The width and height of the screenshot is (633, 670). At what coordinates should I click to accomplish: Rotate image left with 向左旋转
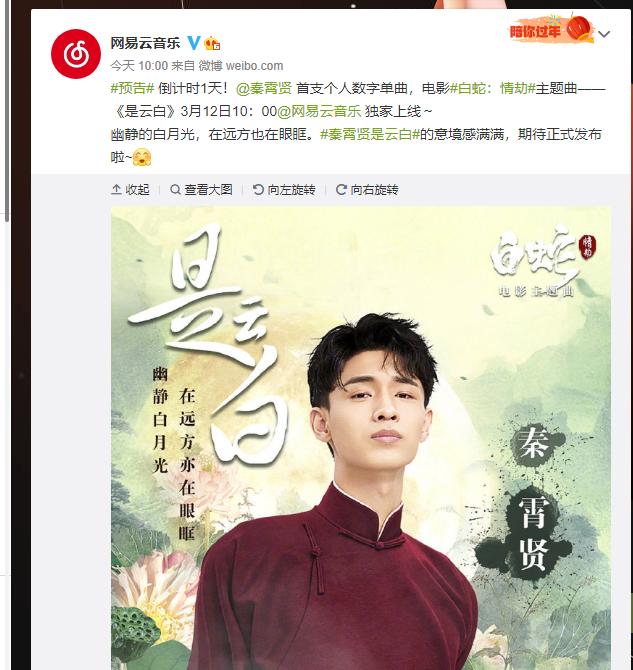284,189
